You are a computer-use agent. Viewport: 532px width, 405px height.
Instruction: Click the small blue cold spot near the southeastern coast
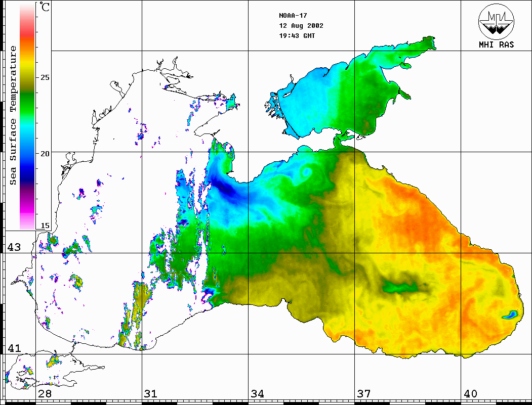click(510, 315)
